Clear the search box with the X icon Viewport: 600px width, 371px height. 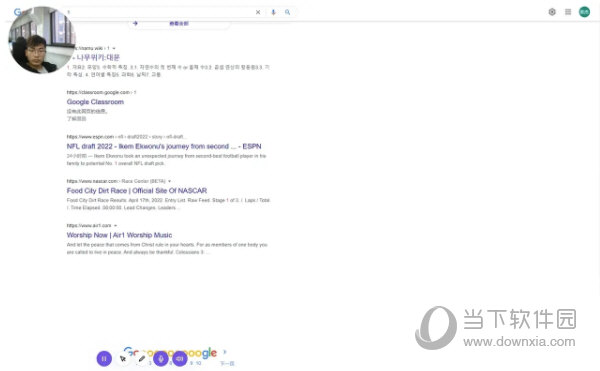[258, 12]
